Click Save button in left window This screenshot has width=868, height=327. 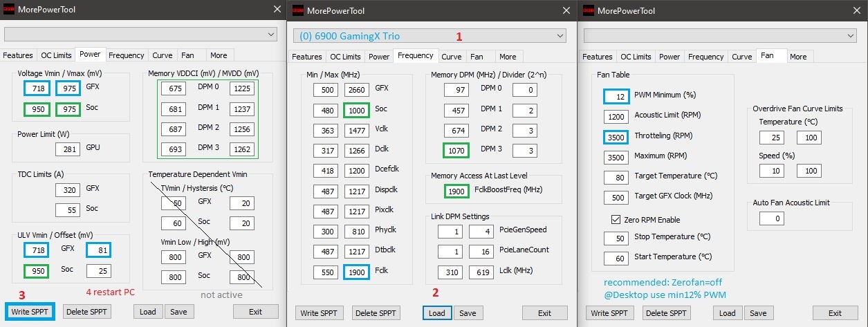[x=178, y=312]
